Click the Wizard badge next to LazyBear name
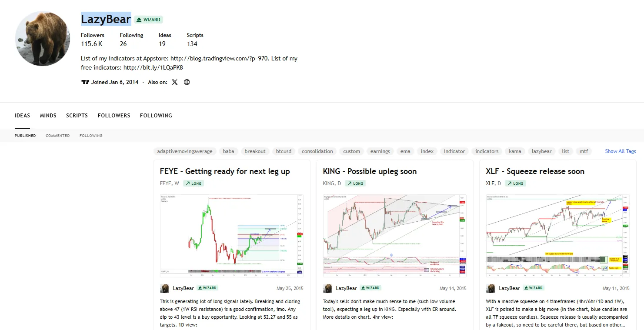Screen dimensions: 644x330 click(x=148, y=20)
